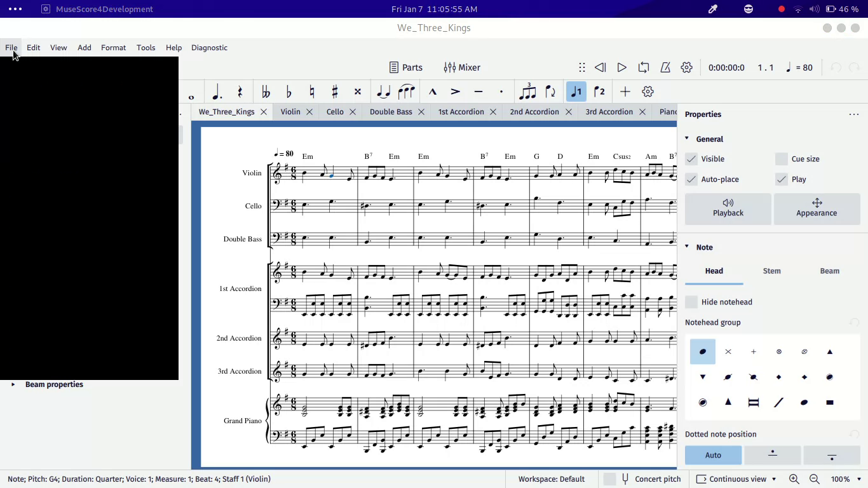Open the system volume indicator

tap(815, 9)
